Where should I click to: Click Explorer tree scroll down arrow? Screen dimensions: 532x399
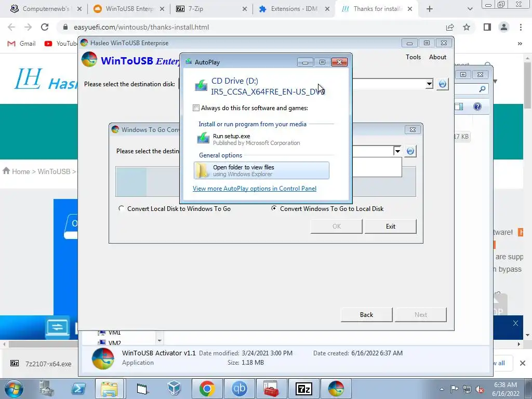[x=159, y=340]
